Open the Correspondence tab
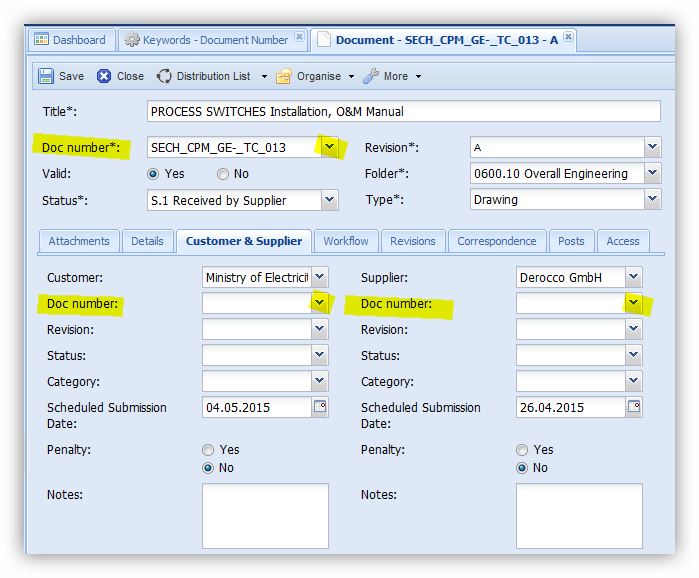 497,241
